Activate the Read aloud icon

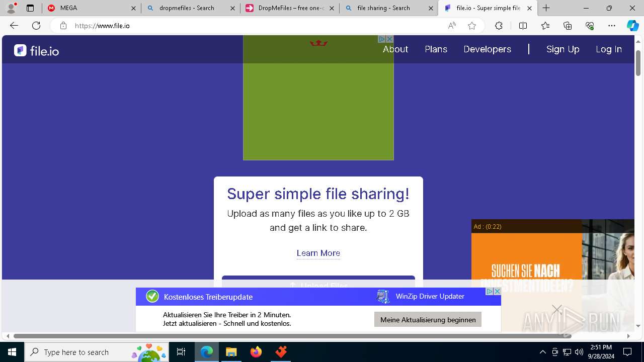point(452,26)
